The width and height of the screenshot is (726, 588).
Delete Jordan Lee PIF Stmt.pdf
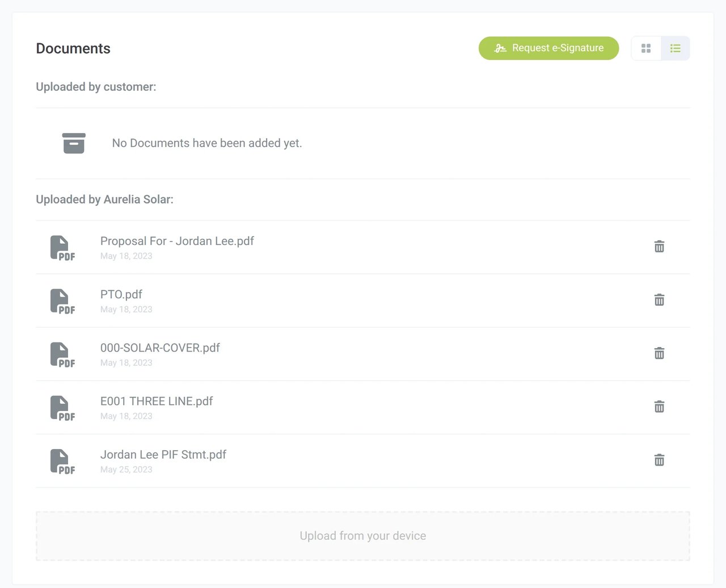click(659, 460)
